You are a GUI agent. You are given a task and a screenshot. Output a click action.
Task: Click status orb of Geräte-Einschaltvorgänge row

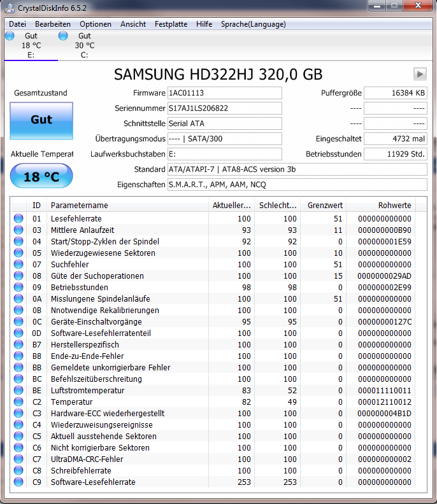[18, 321]
